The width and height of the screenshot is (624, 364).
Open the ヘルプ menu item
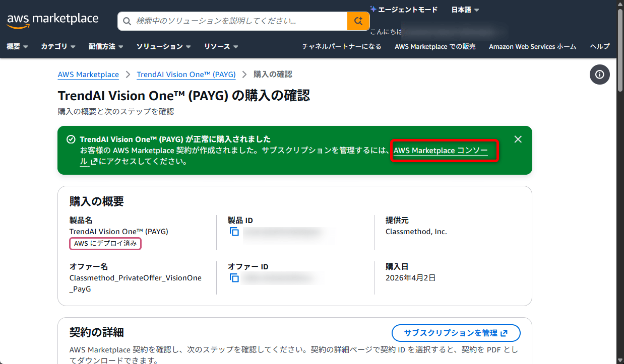(x=600, y=46)
